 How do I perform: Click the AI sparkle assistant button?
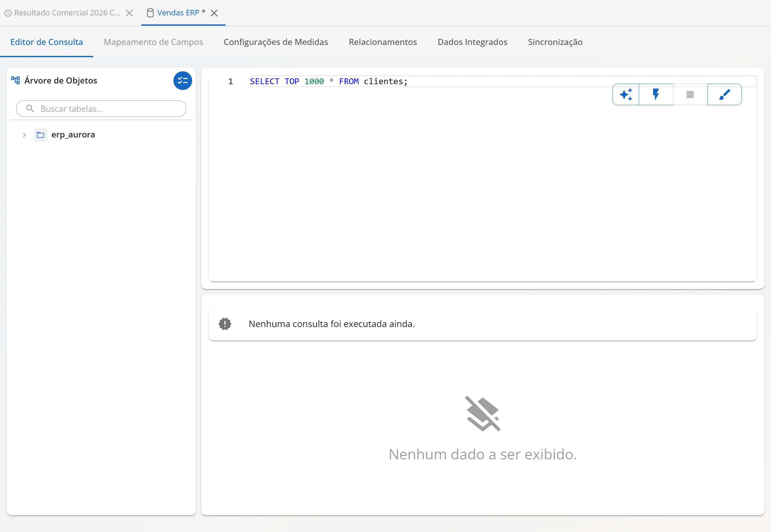coord(626,95)
